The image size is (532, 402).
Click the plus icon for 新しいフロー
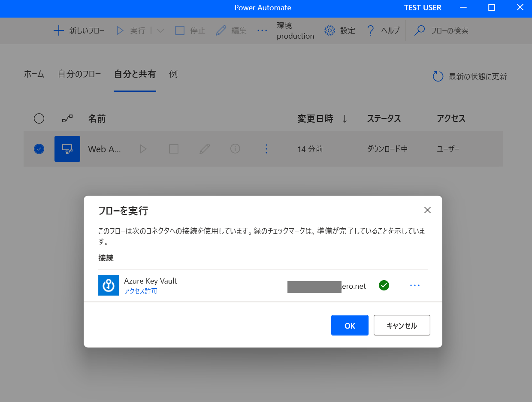[x=58, y=30]
